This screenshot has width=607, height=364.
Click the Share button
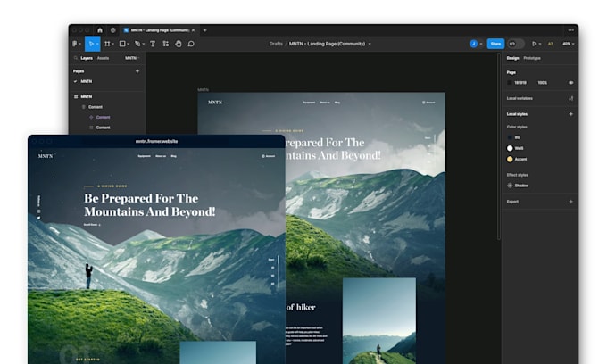[495, 44]
